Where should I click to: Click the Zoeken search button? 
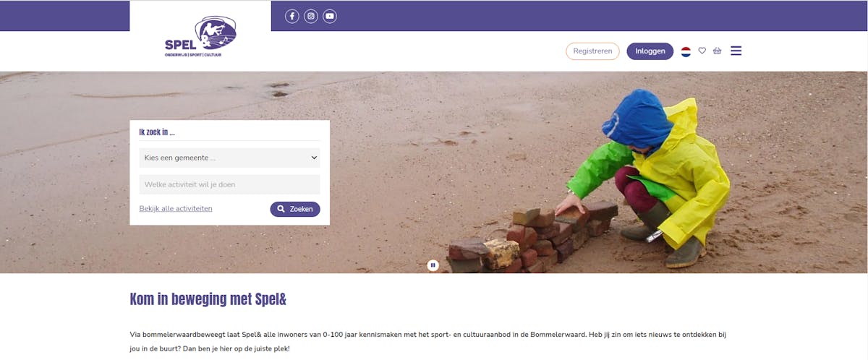point(295,209)
